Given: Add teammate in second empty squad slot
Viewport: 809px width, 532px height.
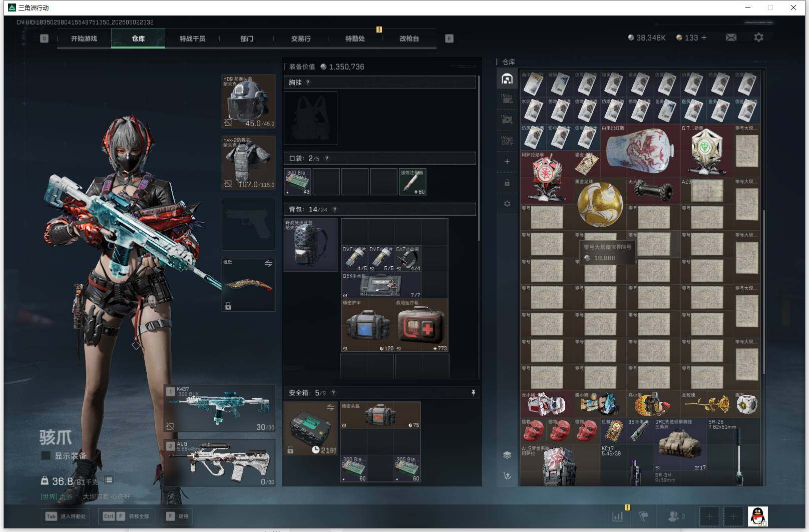Looking at the screenshot, I should [733, 516].
